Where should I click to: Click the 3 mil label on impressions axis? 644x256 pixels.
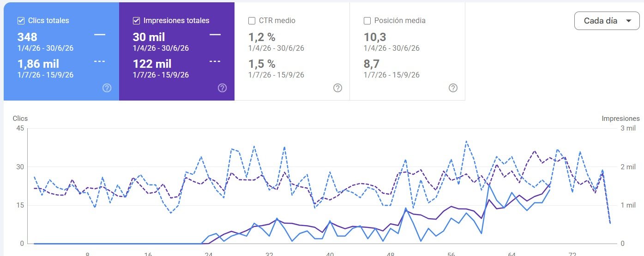pyautogui.click(x=628, y=128)
